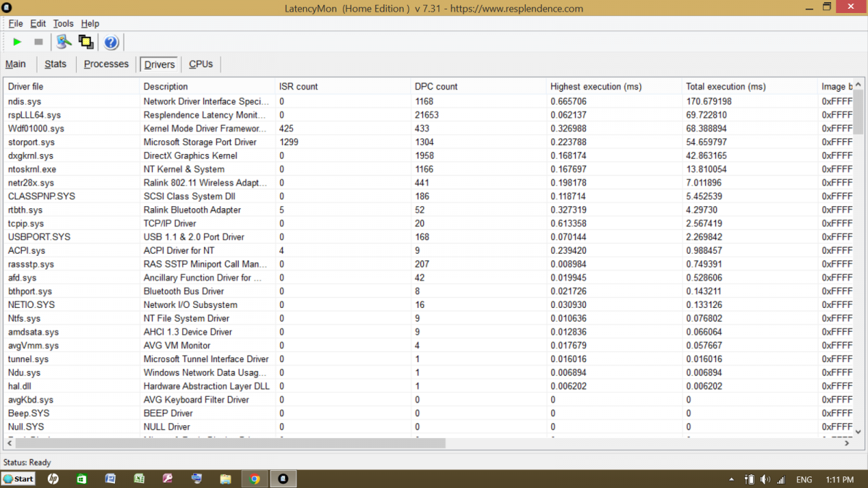Open the Windows Store taskbar icon
Image resolution: width=868 pixels, height=488 pixels.
click(x=82, y=479)
